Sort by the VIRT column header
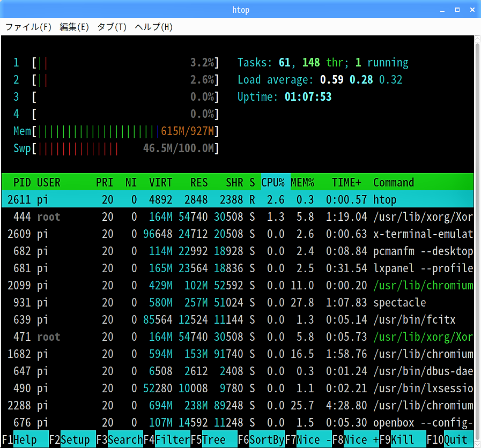 160,182
